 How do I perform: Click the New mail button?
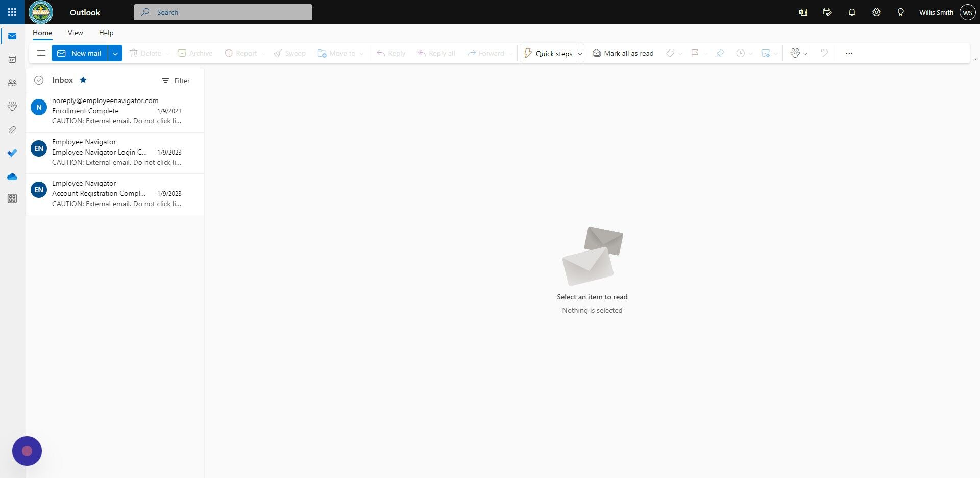(x=80, y=53)
